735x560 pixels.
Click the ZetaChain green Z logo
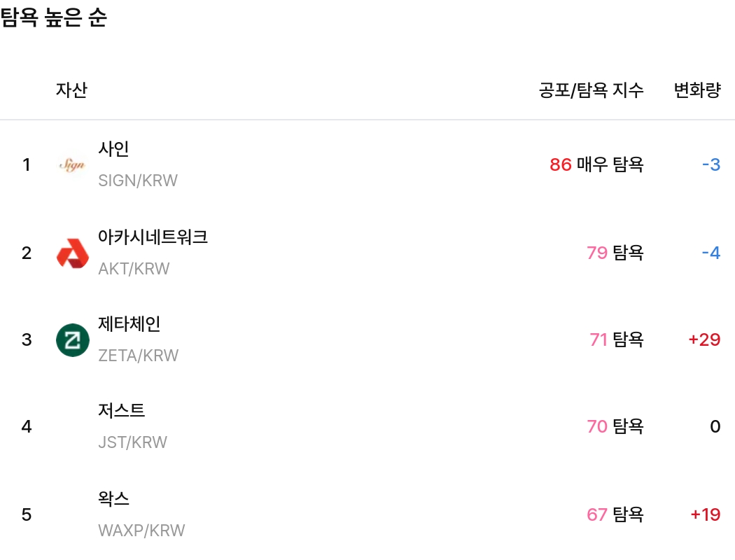(72, 340)
